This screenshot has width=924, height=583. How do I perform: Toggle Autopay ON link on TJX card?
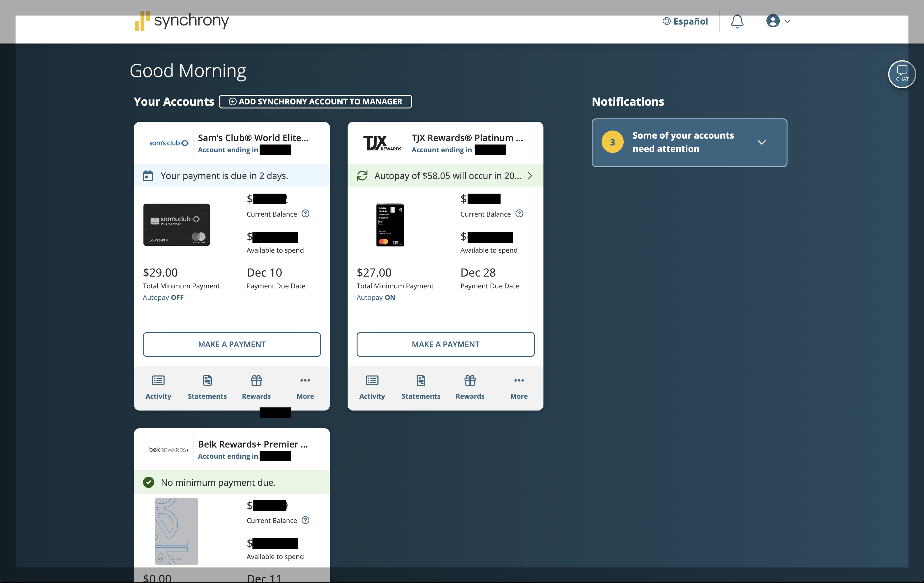click(376, 298)
